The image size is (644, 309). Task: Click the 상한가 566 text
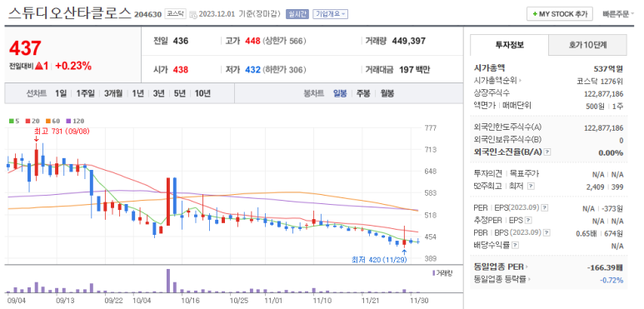pyautogui.click(x=284, y=41)
